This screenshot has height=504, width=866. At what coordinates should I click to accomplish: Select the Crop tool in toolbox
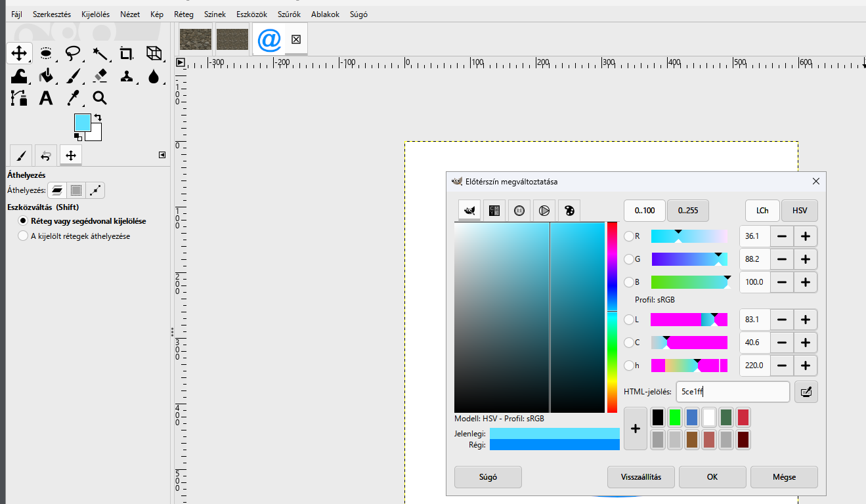pos(127,53)
